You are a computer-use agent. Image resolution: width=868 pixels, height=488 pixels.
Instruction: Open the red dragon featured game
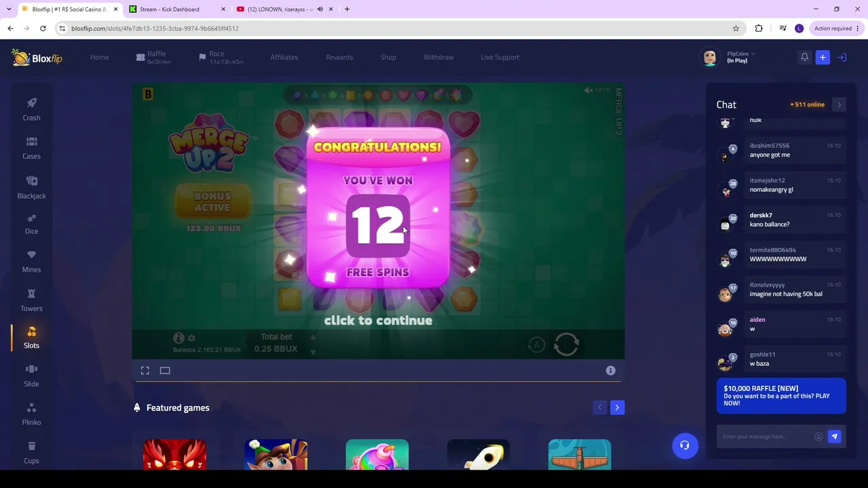pos(174,454)
